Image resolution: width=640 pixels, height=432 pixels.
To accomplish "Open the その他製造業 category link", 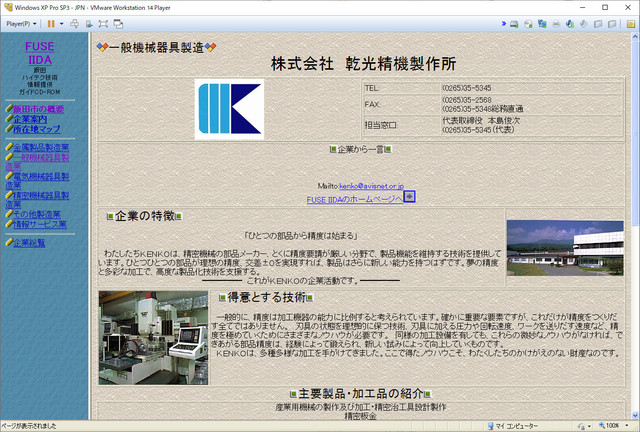I will click(x=37, y=214).
